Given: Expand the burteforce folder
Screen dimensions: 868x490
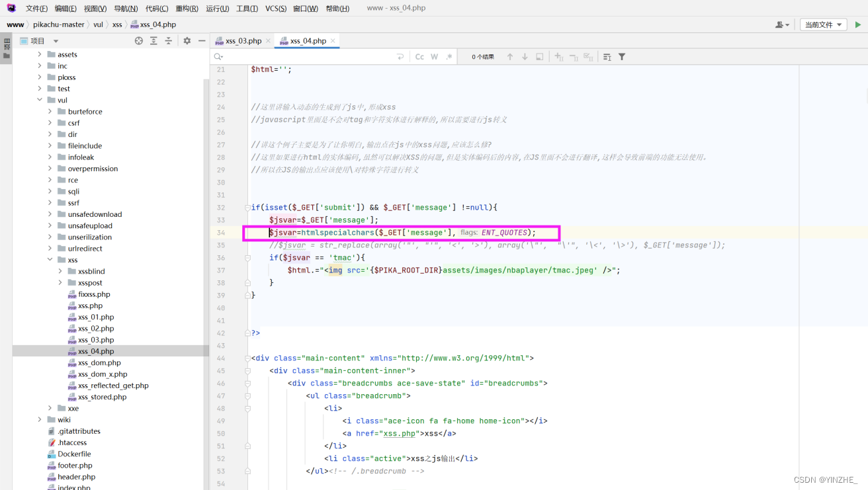Looking at the screenshot, I should pyautogui.click(x=50, y=112).
